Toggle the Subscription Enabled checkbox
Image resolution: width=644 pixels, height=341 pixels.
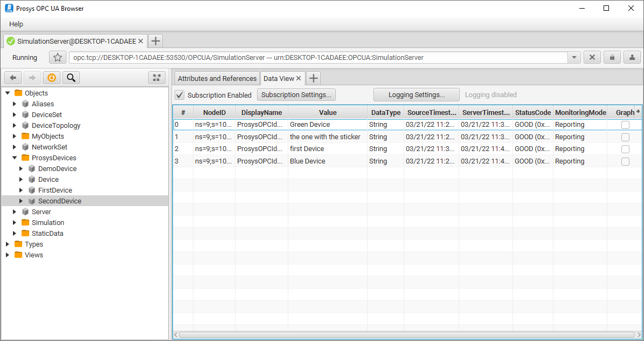(180, 95)
